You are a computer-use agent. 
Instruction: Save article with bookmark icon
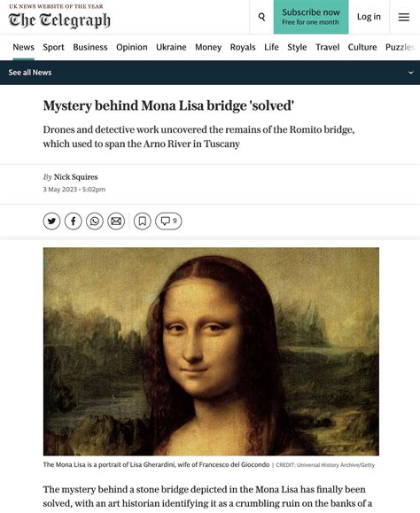tap(143, 222)
